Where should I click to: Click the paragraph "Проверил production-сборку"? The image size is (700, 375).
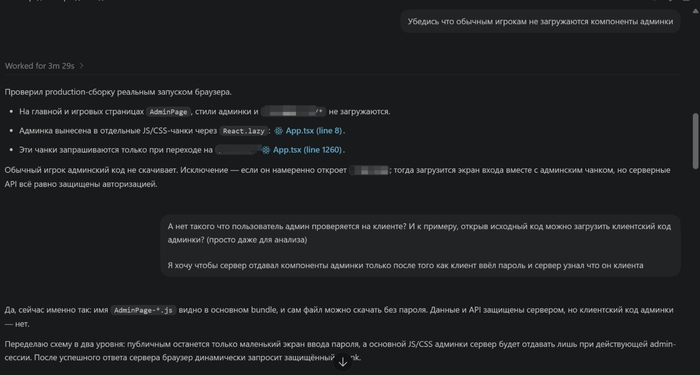(118, 92)
